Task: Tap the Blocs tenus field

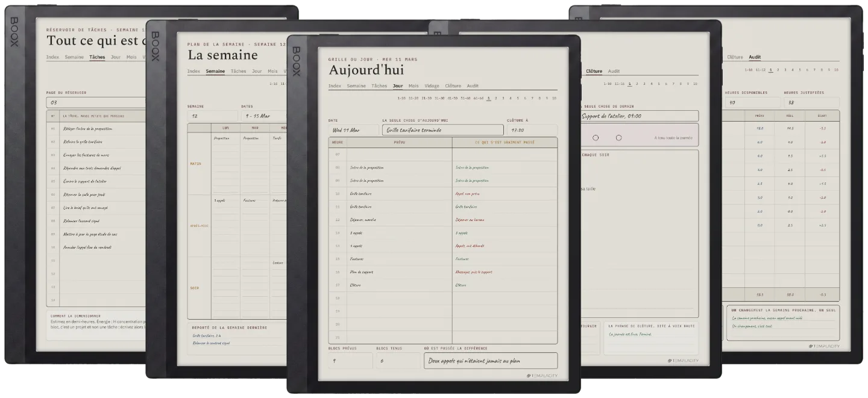Action: coord(398,361)
